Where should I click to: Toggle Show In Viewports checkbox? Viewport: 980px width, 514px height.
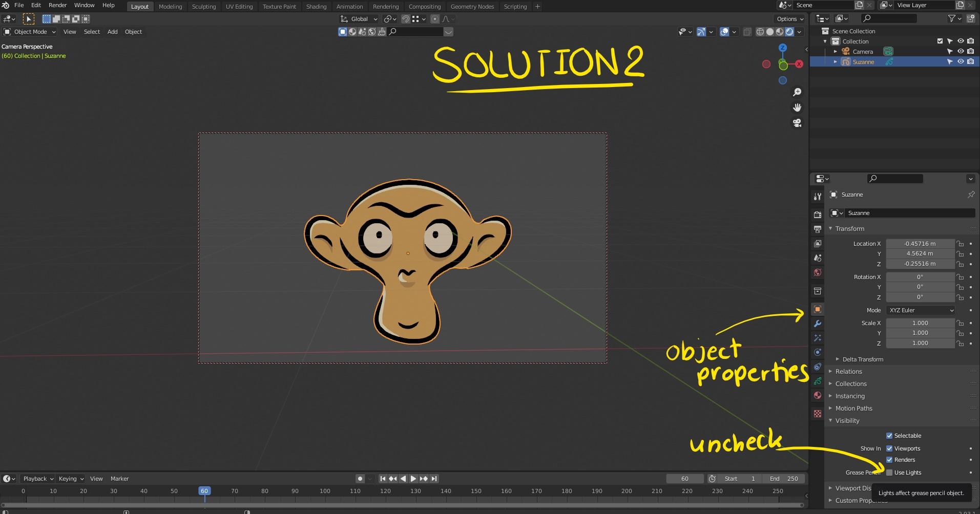coord(889,448)
